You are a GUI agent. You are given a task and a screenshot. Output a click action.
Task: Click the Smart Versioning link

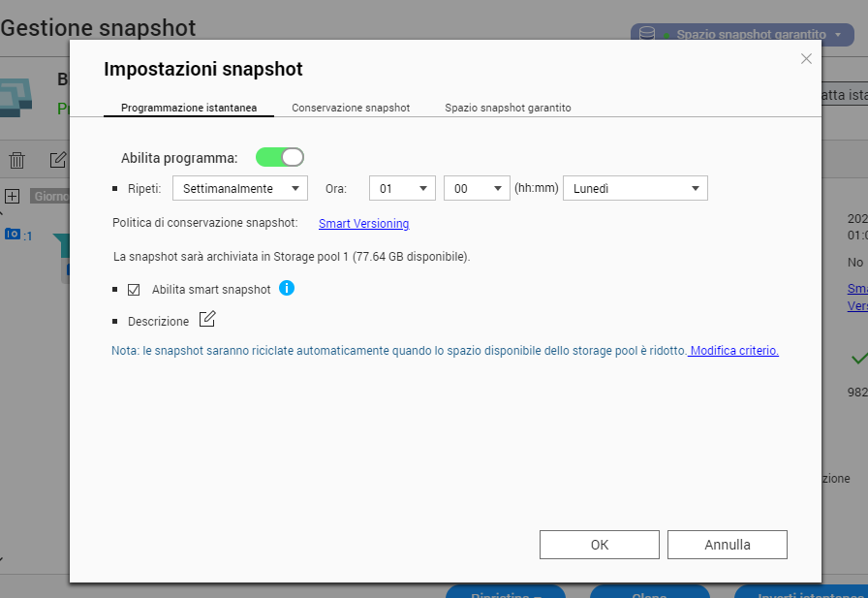point(363,224)
